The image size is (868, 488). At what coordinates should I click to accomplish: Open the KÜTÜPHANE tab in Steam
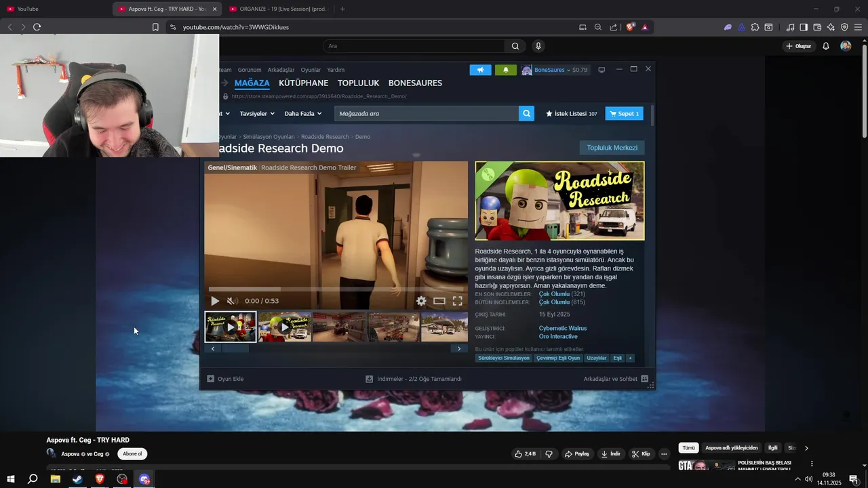303,83
